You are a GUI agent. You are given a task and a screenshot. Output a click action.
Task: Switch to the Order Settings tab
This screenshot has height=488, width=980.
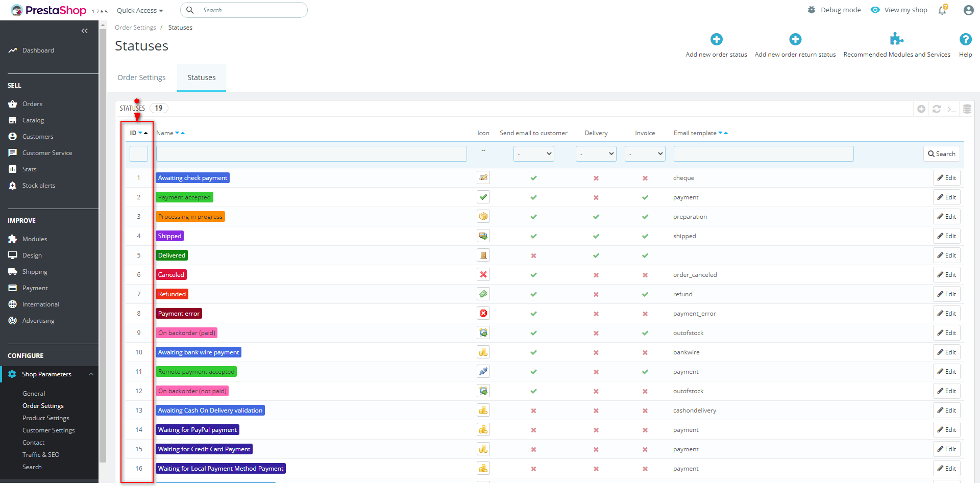(141, 78)
